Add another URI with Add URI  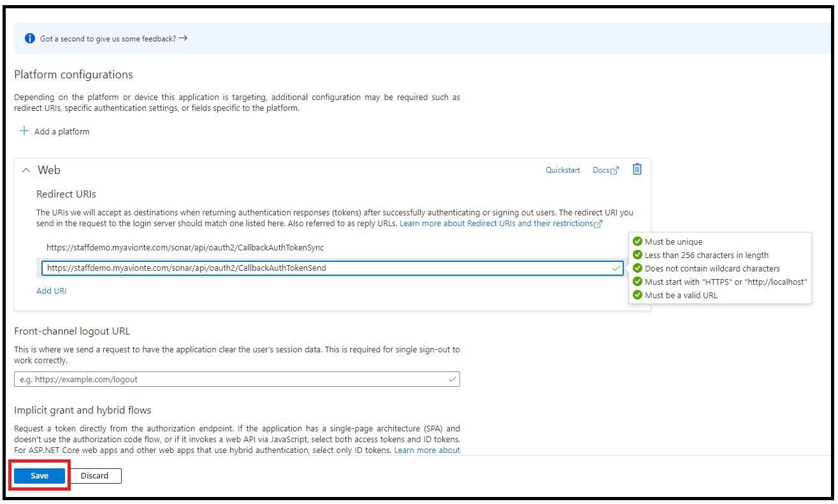(51, 291)
